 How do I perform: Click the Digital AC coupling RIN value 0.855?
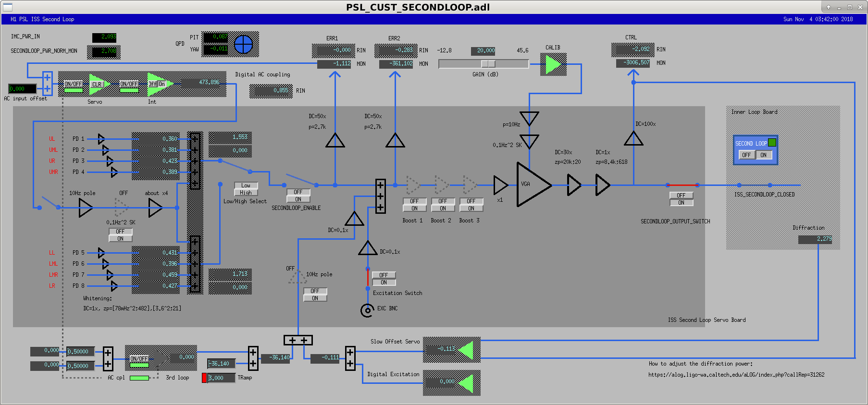(x=271, y=90)
